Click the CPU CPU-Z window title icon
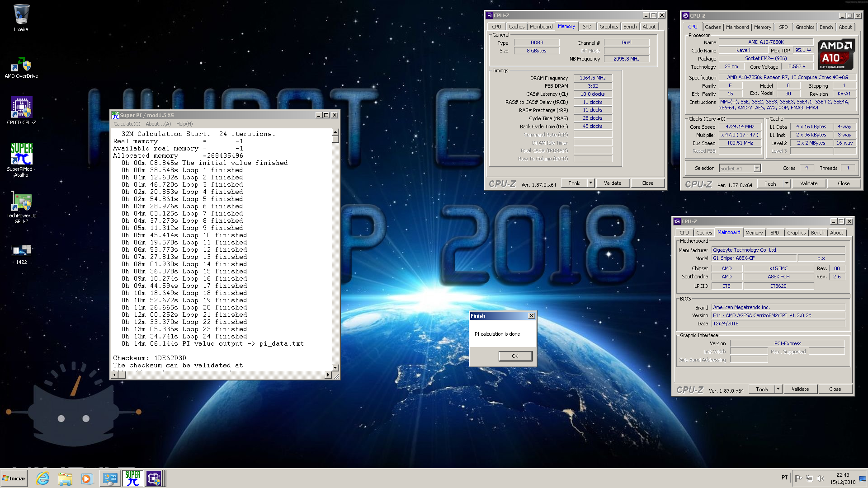 [685, 16]
